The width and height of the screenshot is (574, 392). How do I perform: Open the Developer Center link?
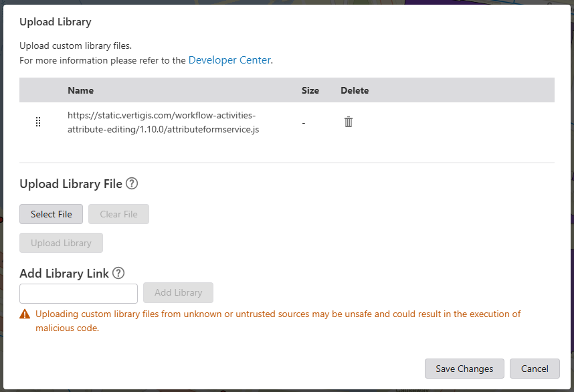(x=229, y=60)
